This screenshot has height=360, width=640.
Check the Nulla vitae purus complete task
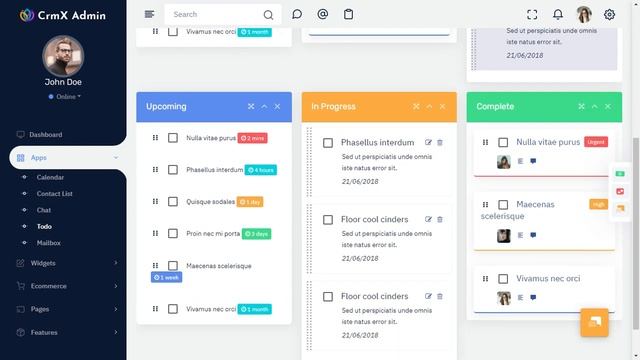pyautogui.click(x=503, y=142)
